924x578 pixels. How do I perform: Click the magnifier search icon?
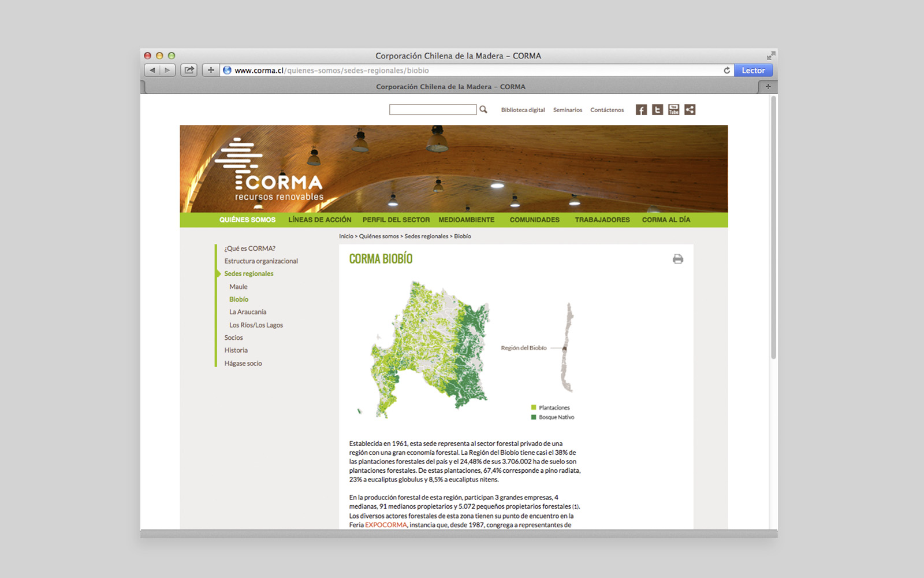[483, 109]
